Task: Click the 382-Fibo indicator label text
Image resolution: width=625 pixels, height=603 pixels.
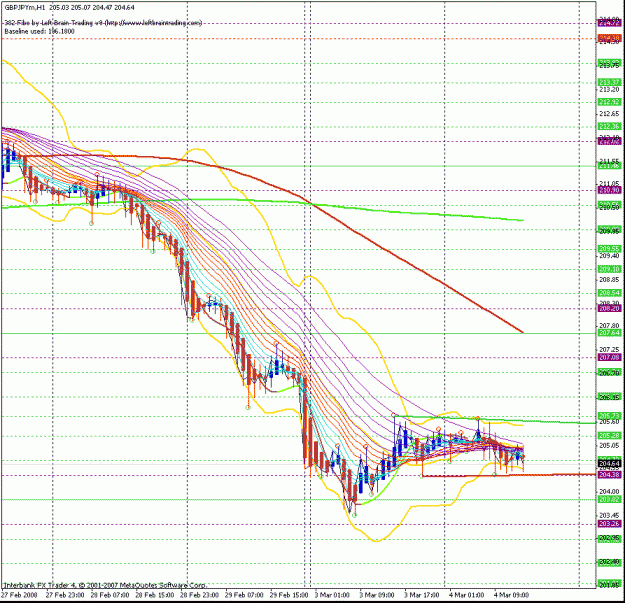Action: (x=103, y=23)
